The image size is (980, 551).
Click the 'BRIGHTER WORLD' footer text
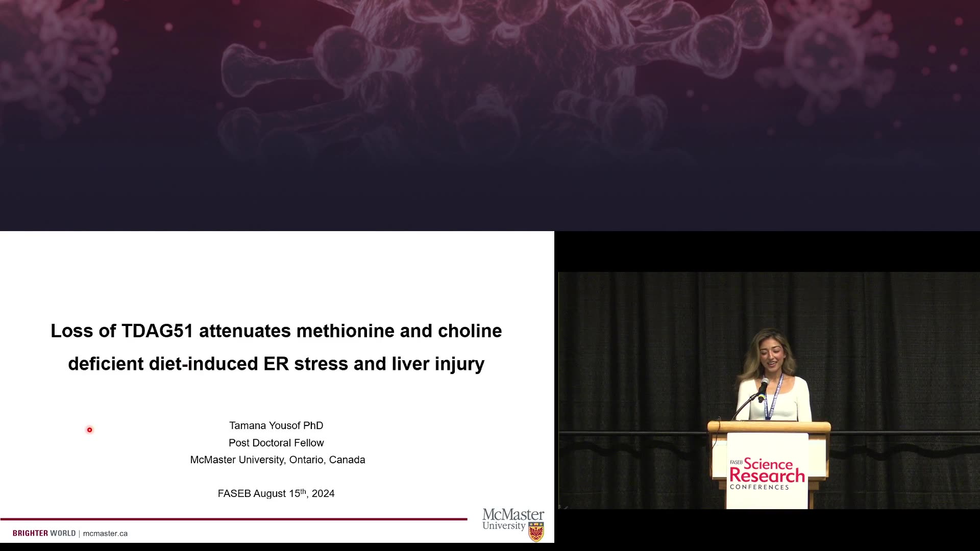[44, 533]
